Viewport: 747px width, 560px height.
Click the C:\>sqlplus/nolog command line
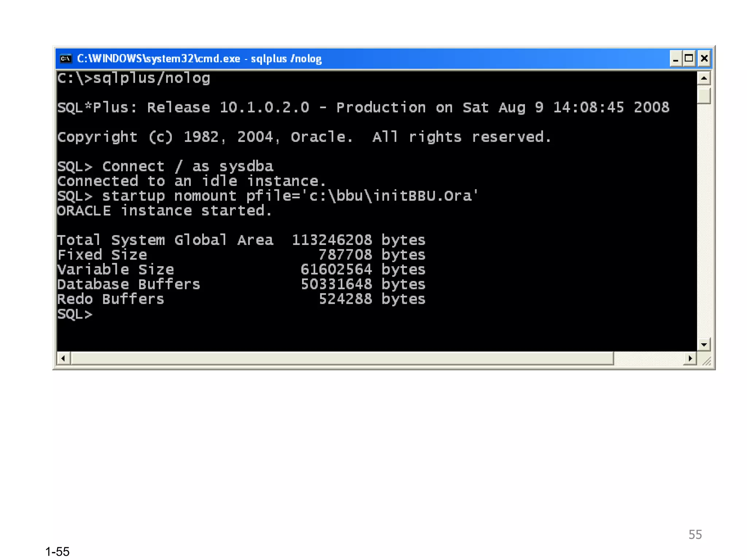pos(133,78)
